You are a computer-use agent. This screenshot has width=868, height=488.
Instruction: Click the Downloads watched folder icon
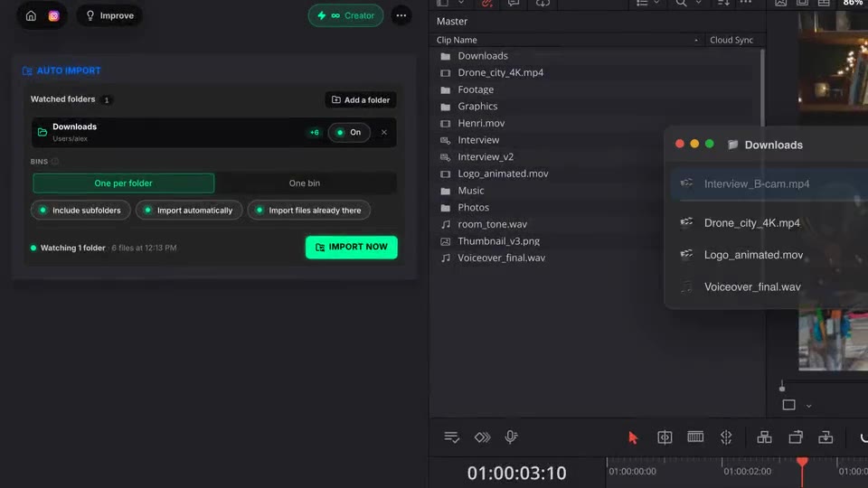coord(42,132)
